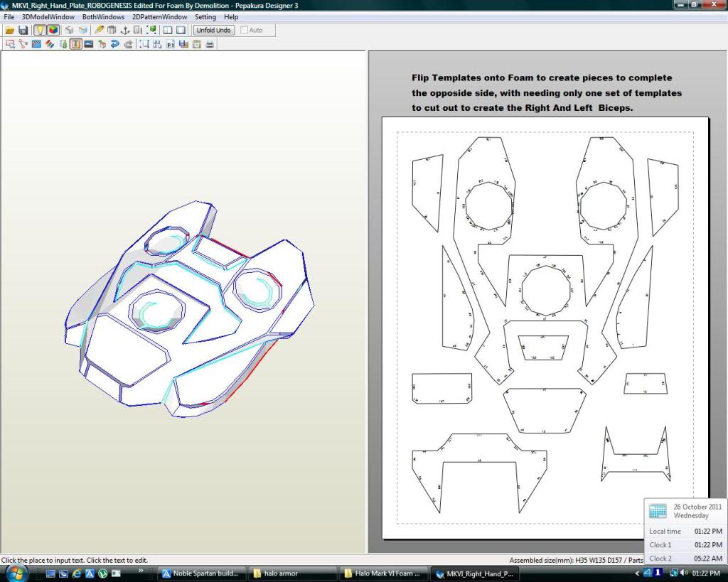
Task: Click the page number P.1 icon
Action: point(171,44)
